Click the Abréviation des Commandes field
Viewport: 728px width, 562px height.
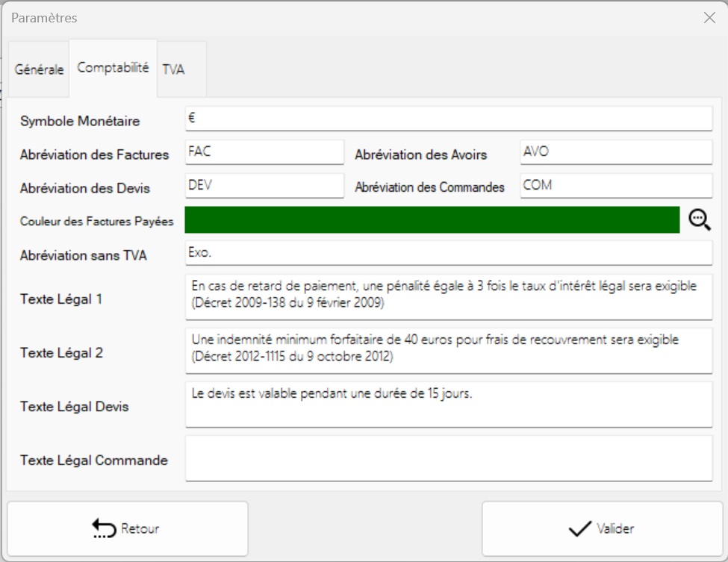616,186
